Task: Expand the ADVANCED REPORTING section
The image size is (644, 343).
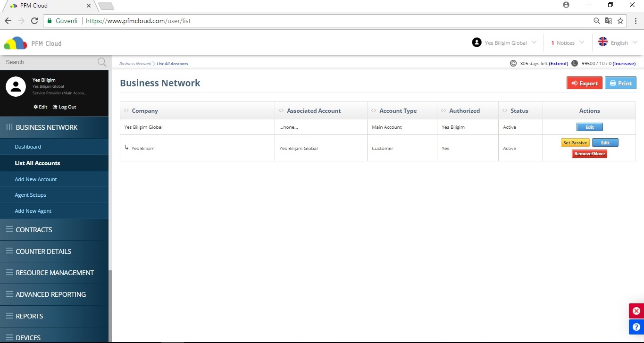Action: pos(54,294)
